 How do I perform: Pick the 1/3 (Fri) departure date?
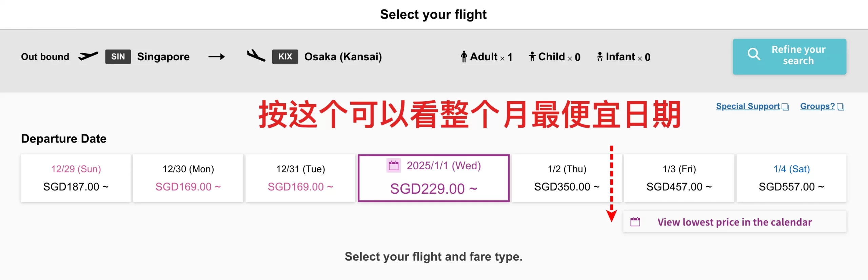pyautogui.click(x=679, y=178)
